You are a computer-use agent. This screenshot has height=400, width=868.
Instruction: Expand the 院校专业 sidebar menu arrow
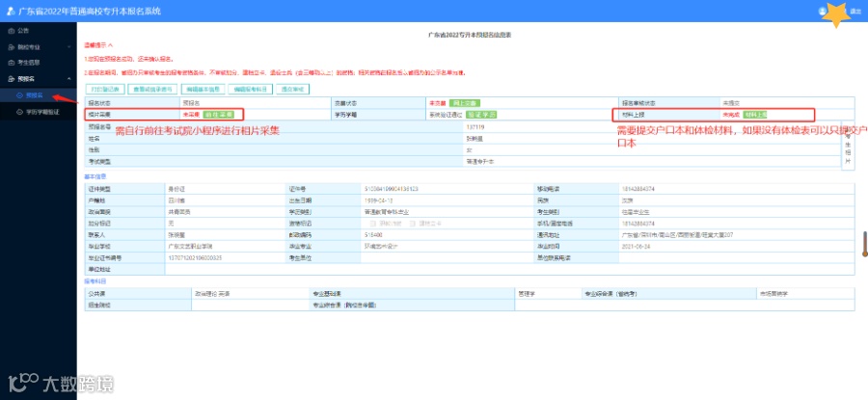pyautogui.click(x=69, y=47)
